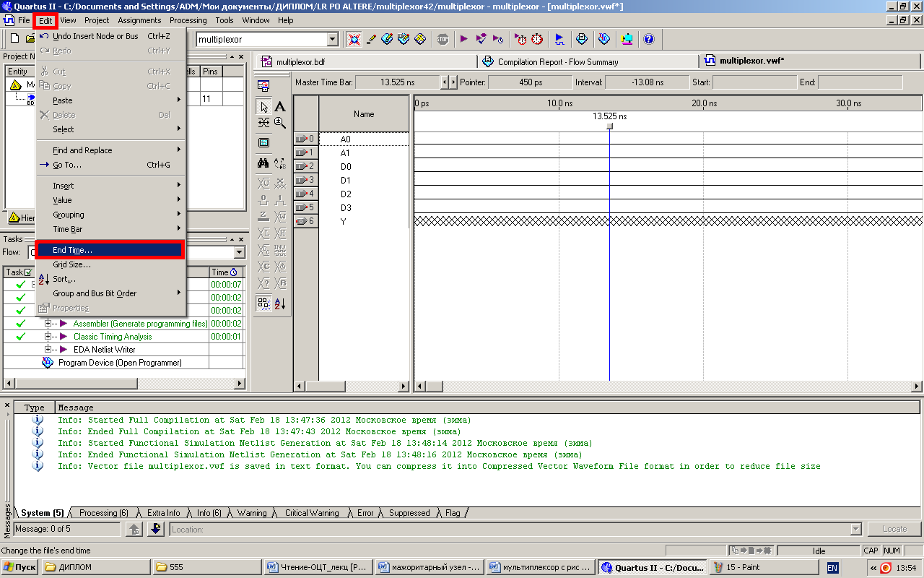Viewport: 924px width, 578px height.
Task: Click the Full Screen waveform icon
Action: (x=263, y=143)
